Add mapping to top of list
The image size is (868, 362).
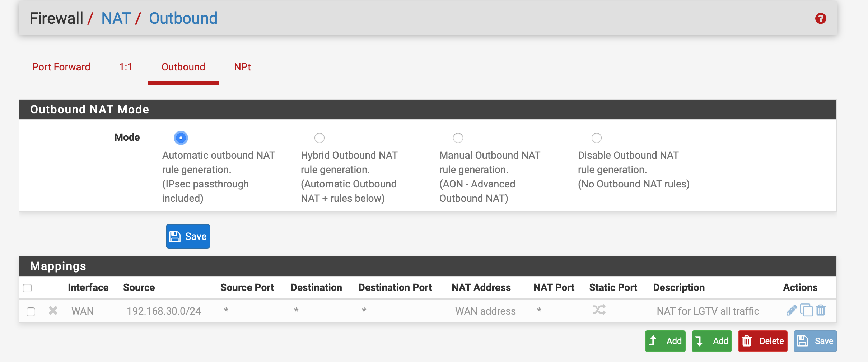coord(665,341)
